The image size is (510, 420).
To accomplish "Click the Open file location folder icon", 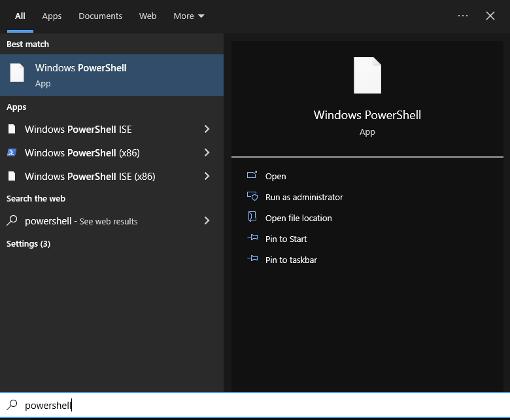I will point(252,218).
